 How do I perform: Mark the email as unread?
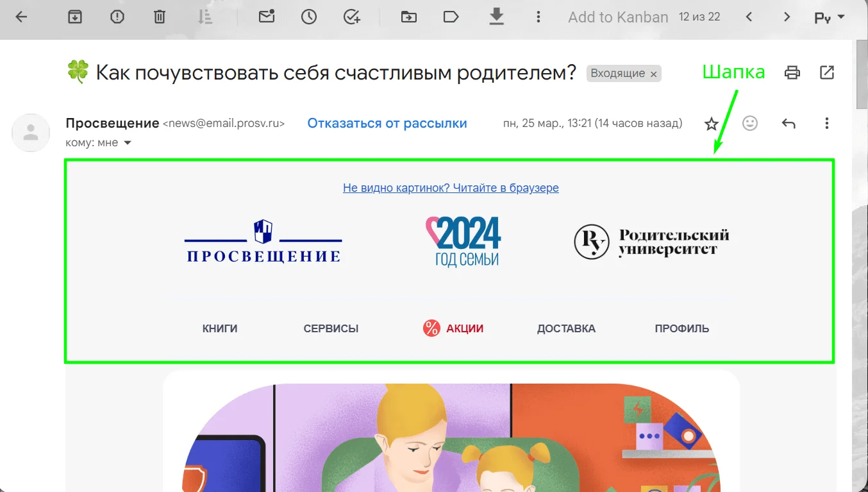(x=267, y=17)
